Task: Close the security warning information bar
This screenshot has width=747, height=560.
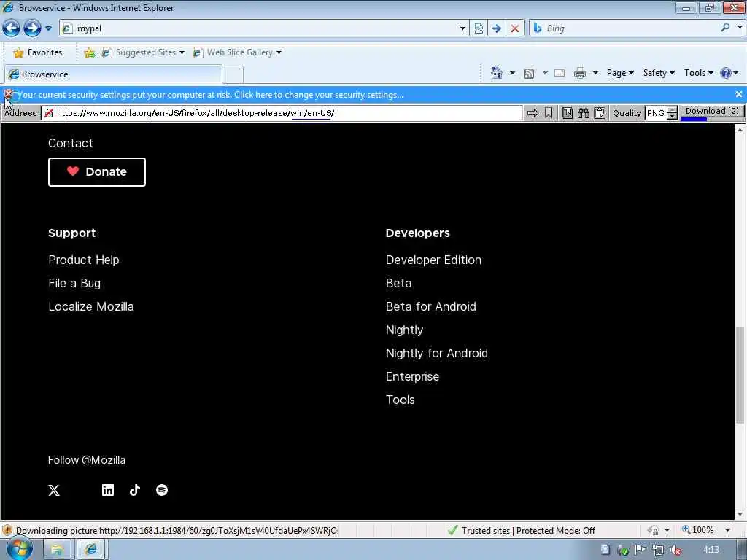Action: [738, 94]
